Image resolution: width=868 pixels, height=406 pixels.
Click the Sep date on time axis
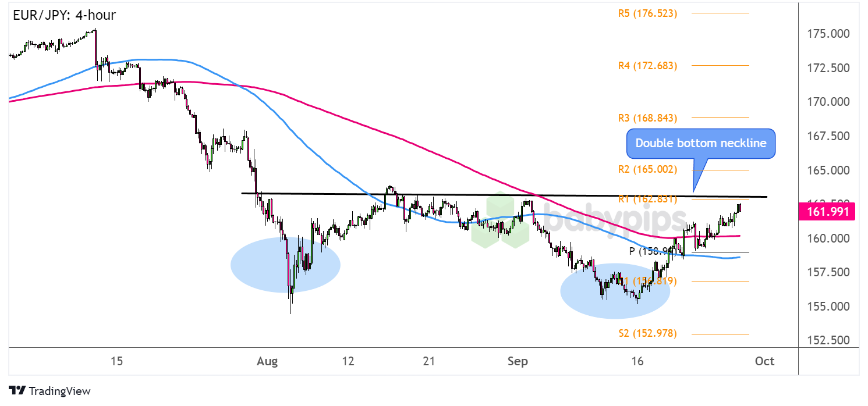pyautogui.click(x=517, y=361)
